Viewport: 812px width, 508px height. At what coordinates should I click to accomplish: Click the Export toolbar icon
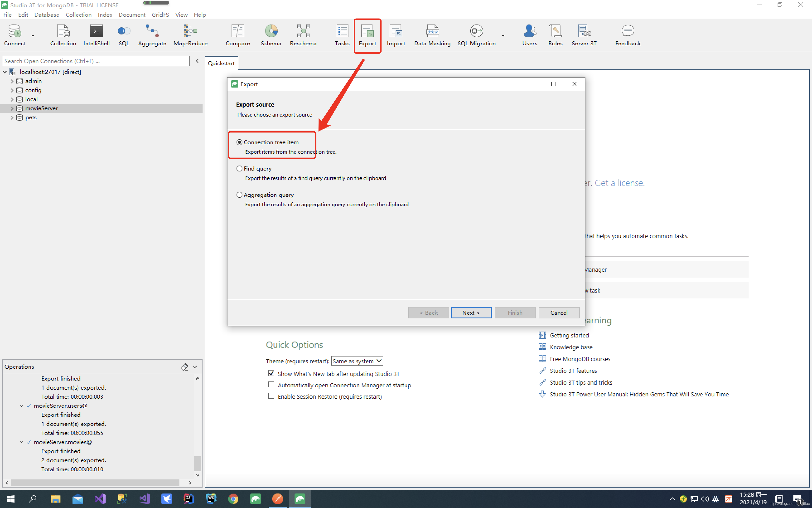coord(367,35)
